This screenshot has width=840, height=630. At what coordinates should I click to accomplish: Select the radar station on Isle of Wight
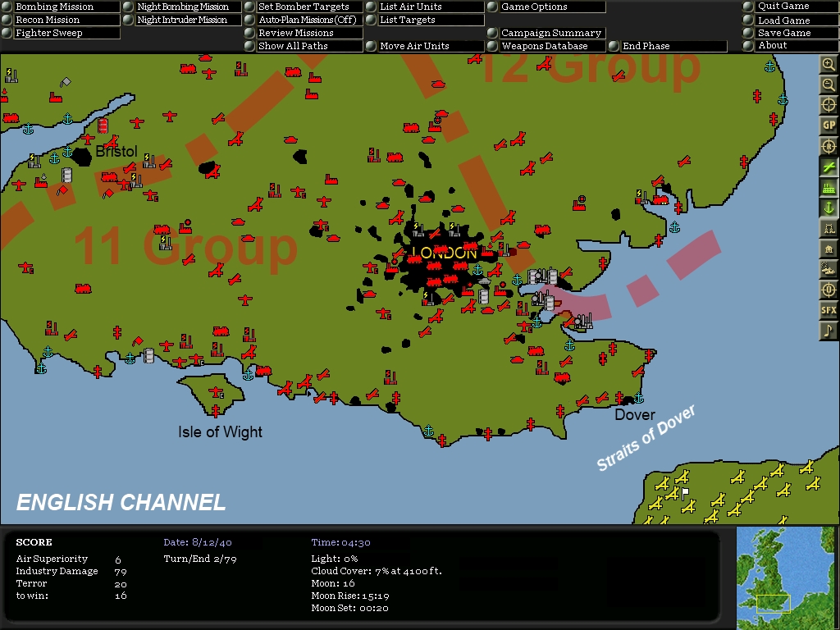coord(216,412)
